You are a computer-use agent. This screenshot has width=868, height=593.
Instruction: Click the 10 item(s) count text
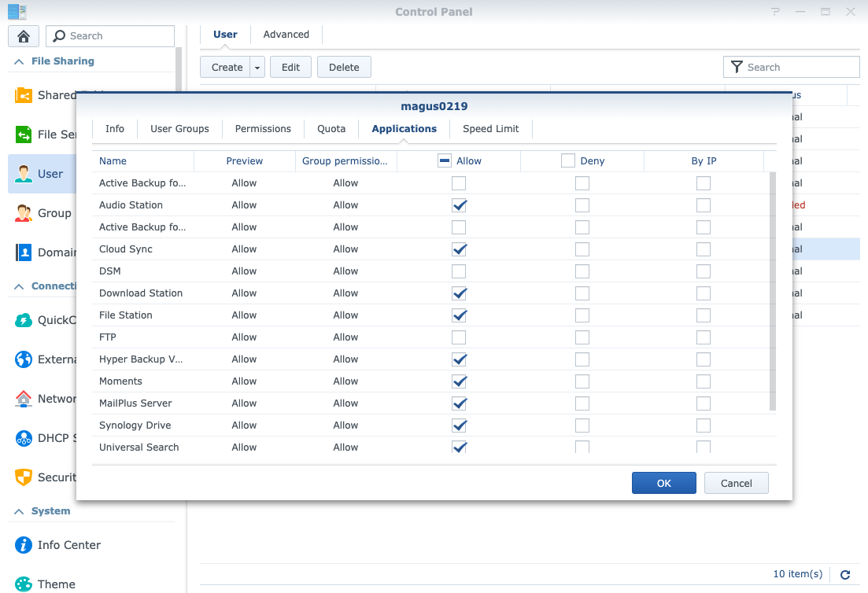[x=798, y=573]
